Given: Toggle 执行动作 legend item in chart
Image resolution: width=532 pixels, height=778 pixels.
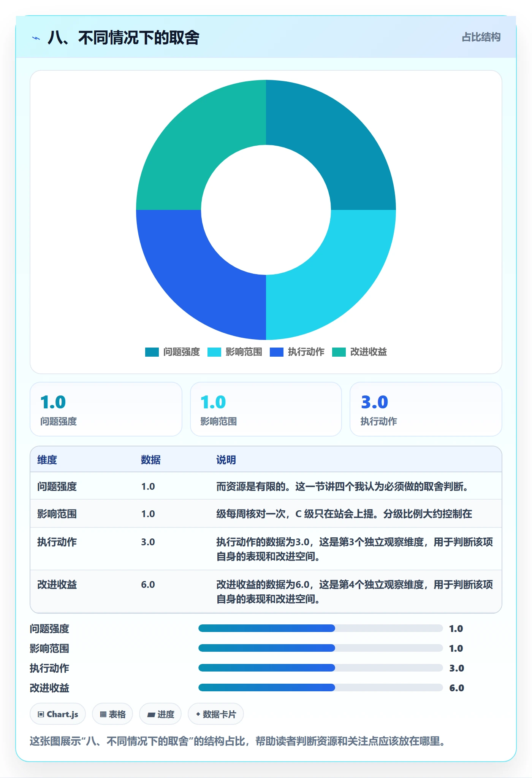Looking at the screenshot, I should (x=297, y=352).
